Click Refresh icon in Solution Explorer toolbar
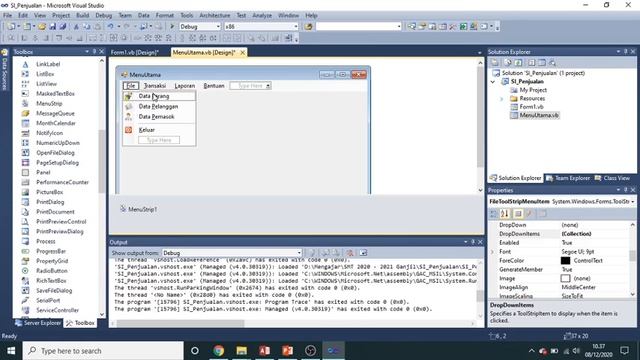The height and width of the screenshot is (360, 640). point(518,63)
